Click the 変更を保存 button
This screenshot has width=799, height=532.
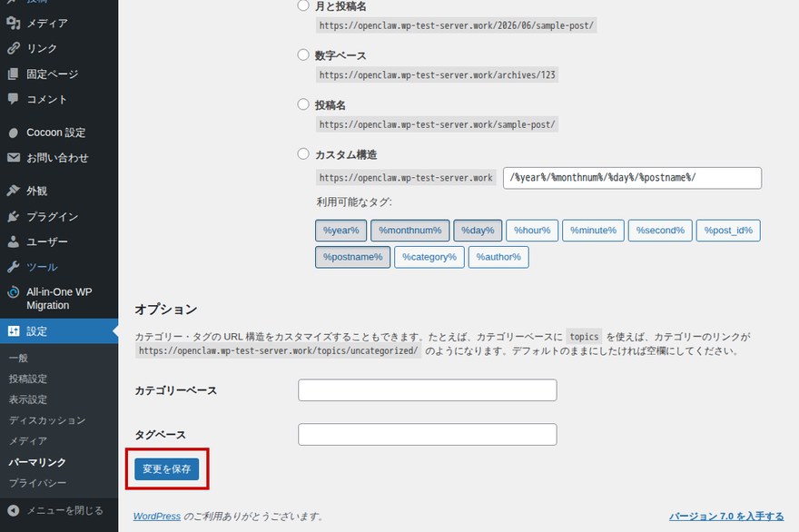coord(167,468)
